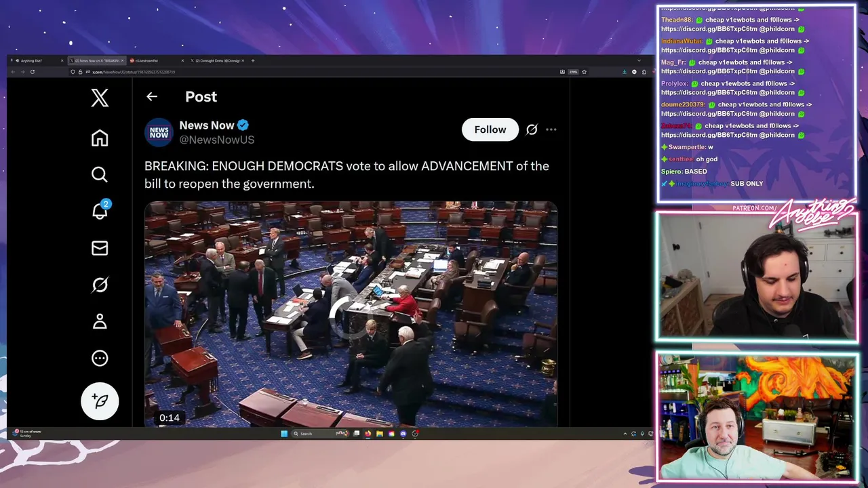Switch to the Anything Else browser tab

tap(37, 60)
